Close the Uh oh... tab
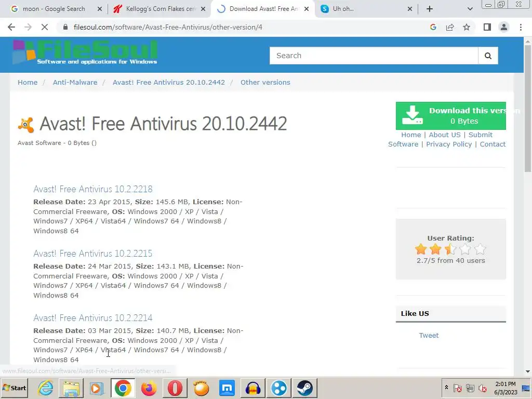The image size is (532, 399). pyautogui.click(x=410, y=9)
